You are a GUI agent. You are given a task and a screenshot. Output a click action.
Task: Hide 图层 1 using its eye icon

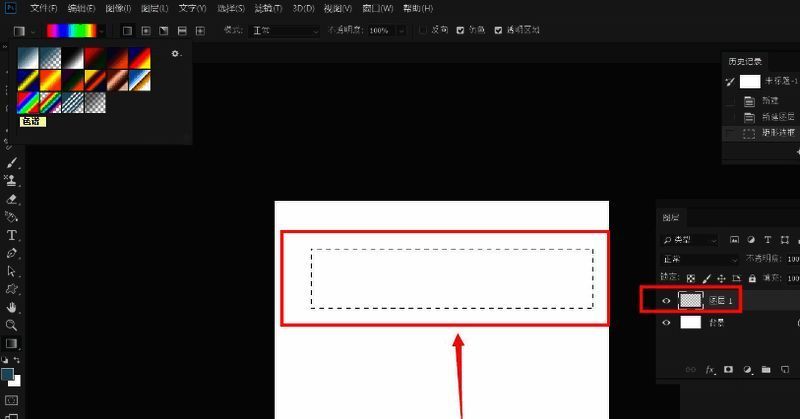click(x=666, y=301)
